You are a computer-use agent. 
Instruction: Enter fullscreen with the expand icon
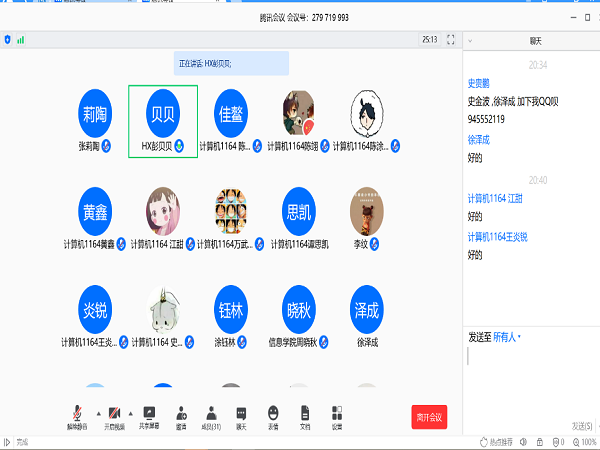click(450, 39)
